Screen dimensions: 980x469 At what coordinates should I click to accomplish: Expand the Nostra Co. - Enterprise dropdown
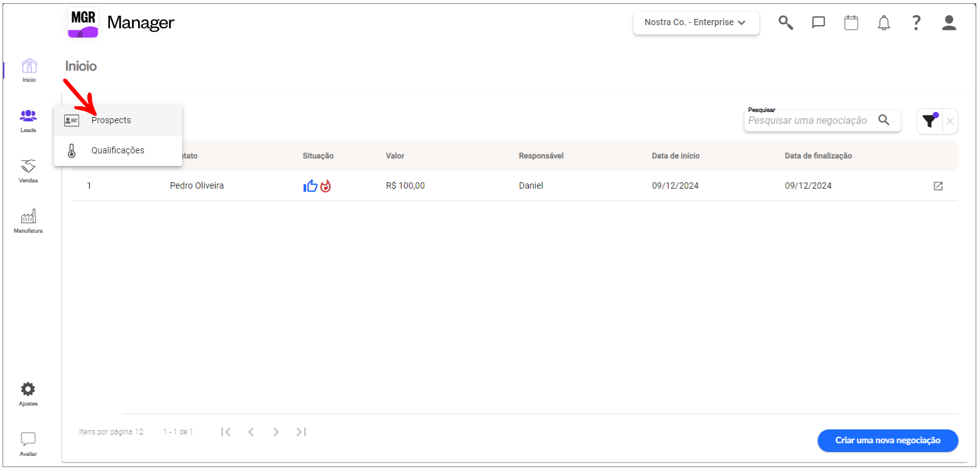pos(696,23)
